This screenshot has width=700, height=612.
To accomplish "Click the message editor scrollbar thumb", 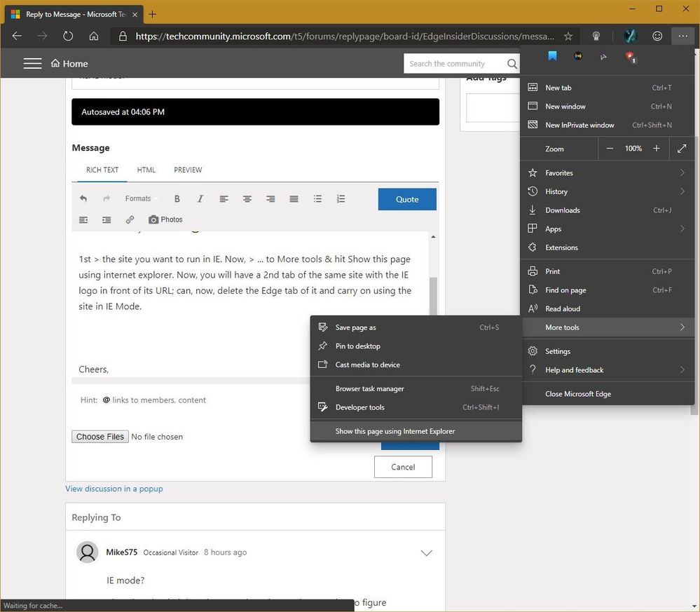I will tap(433, 296).
